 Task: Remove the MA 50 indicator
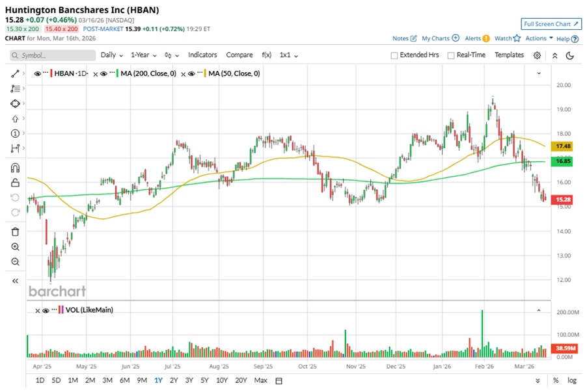(183, 74)
